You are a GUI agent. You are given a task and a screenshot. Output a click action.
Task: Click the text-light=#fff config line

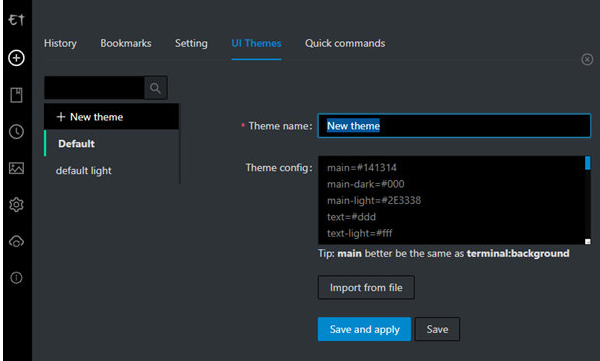point(360,234)
